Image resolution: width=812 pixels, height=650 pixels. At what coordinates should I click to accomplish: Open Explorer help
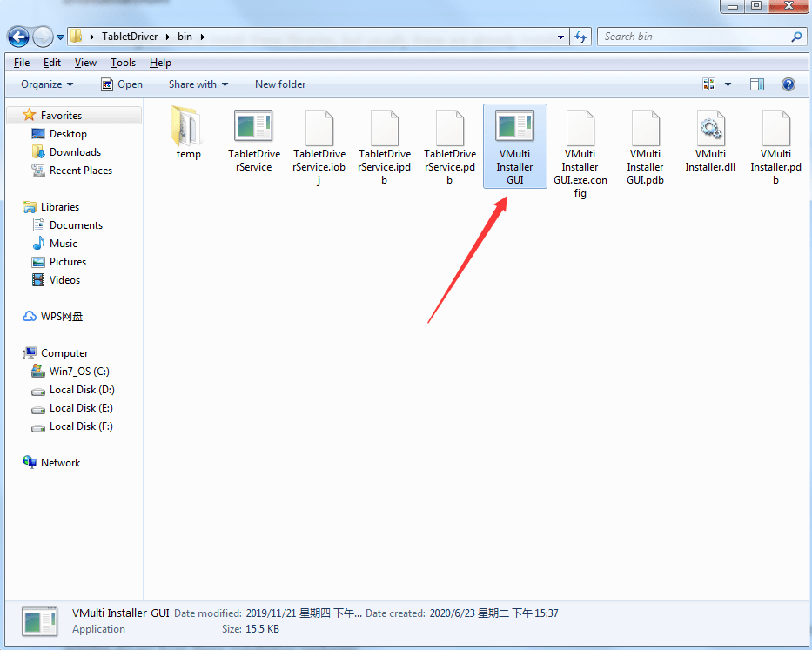pos(788,84)
